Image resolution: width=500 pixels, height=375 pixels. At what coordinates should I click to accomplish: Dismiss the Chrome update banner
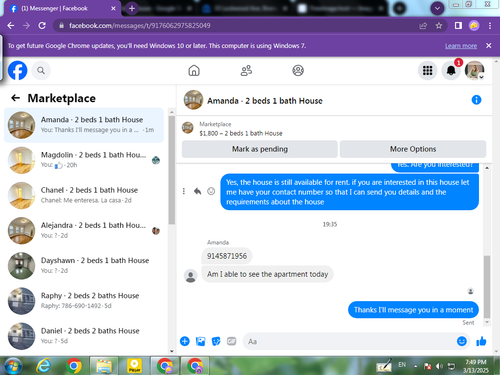[x=489, y=46]
